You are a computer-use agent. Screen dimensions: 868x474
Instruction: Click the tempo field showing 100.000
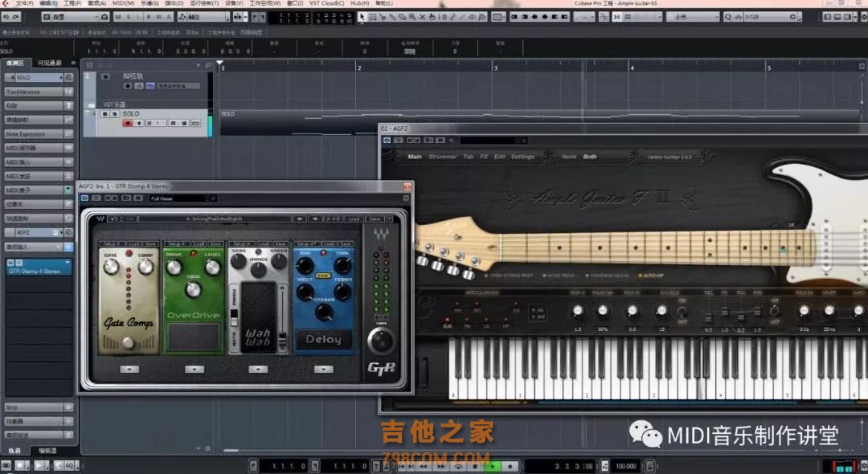tap(626, 466)
